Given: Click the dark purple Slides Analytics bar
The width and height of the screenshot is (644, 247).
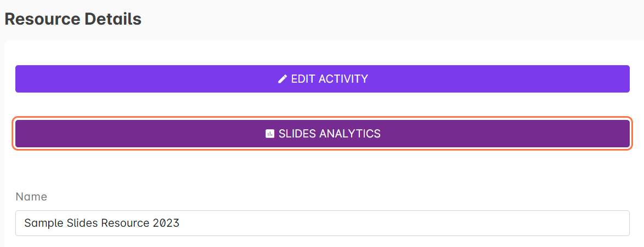Looking at the screenshot, I should coord(165,134).
